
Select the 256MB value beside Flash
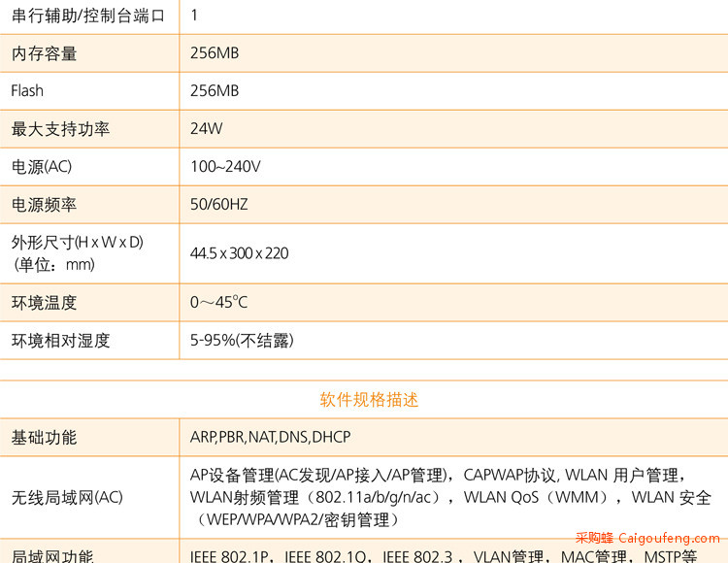(215, 91)
